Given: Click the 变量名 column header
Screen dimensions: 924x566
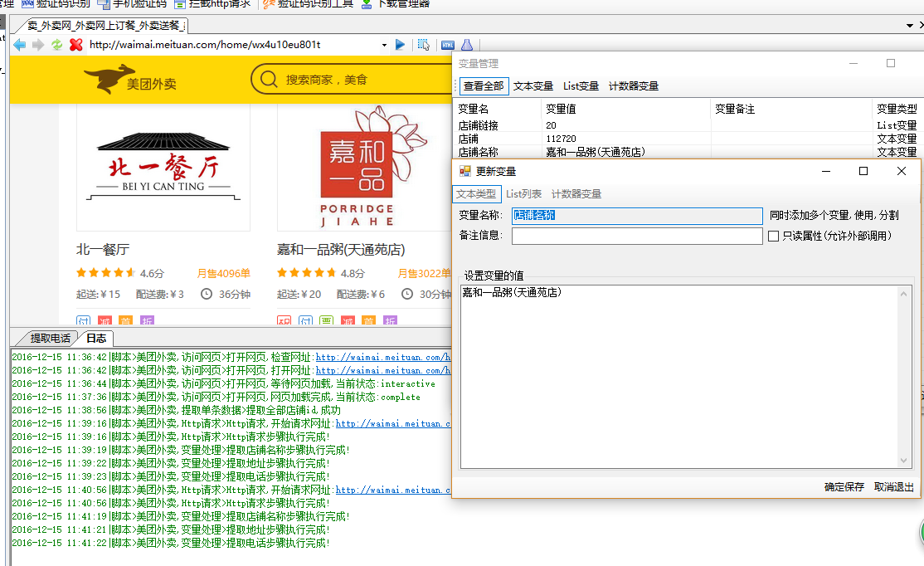Looking at the screenshot, I should [x=498, y=109].
